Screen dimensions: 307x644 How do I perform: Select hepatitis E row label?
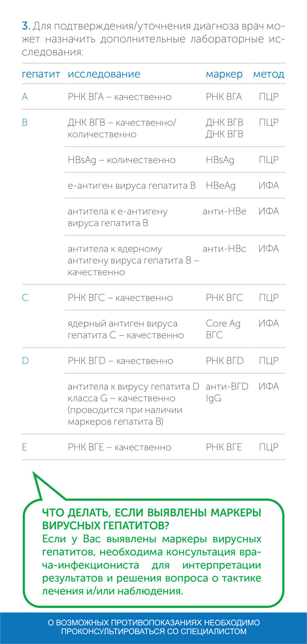25,447
